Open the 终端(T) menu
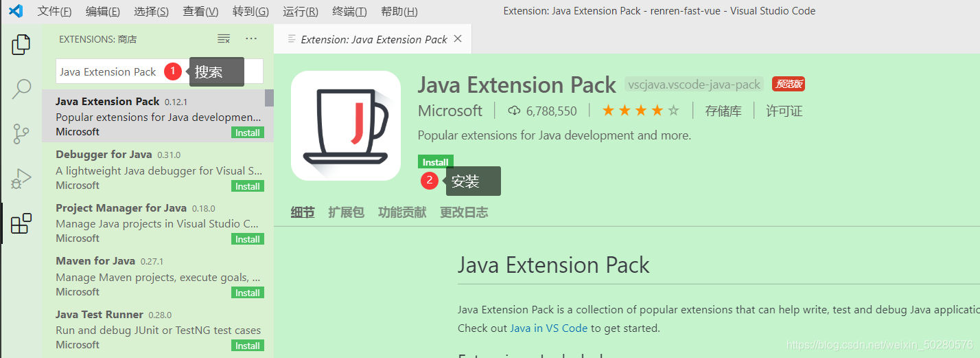Image resolution: width=980 pixels, height=358 pixels. (349, 11)
